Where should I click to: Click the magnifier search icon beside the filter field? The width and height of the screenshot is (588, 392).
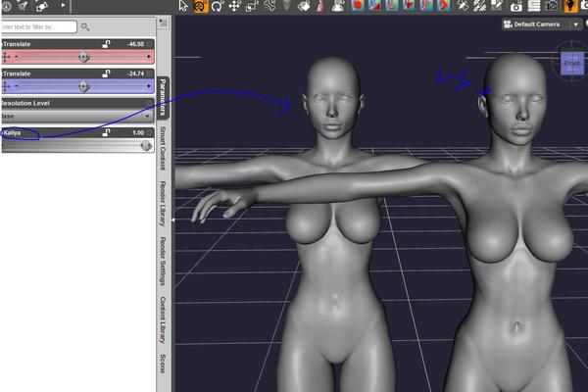point(85,26)
